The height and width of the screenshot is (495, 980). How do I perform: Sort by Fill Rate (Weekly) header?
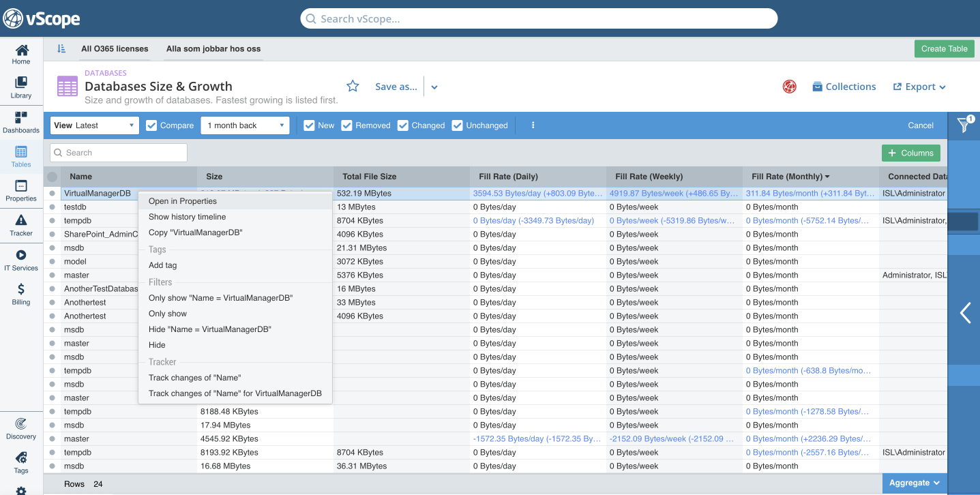[x=674, y=177]
